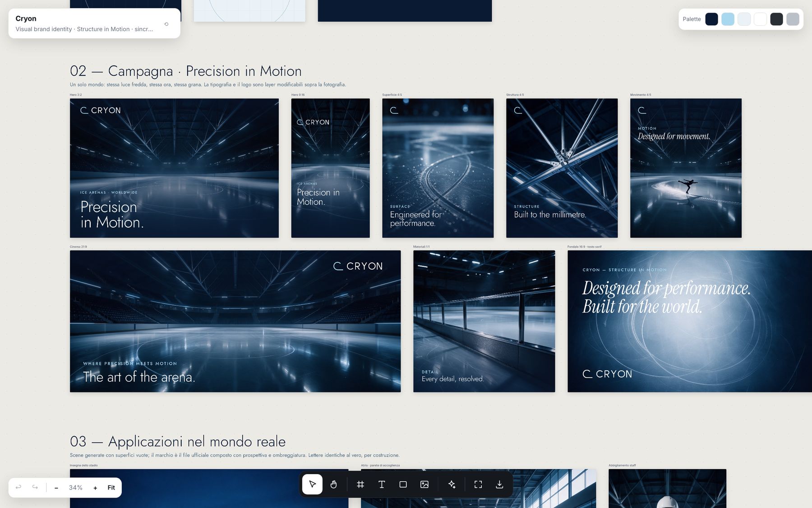
Task: Select the Designed for movement skater artboard
Action: coord(686,168)
